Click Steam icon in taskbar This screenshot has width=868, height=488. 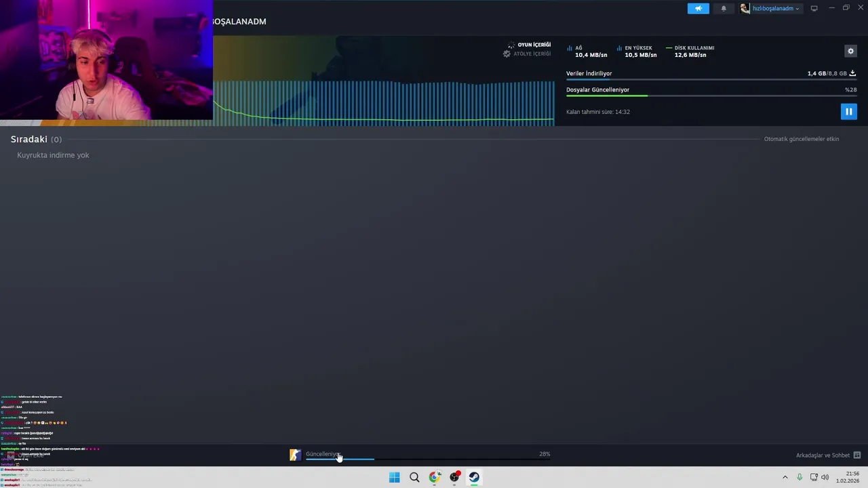click(474, 477)
